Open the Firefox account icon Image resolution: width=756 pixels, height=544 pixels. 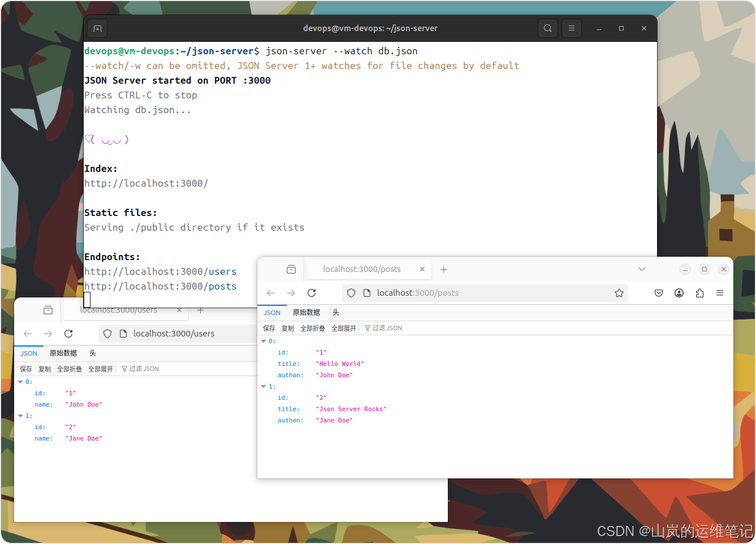pos(679,293)
